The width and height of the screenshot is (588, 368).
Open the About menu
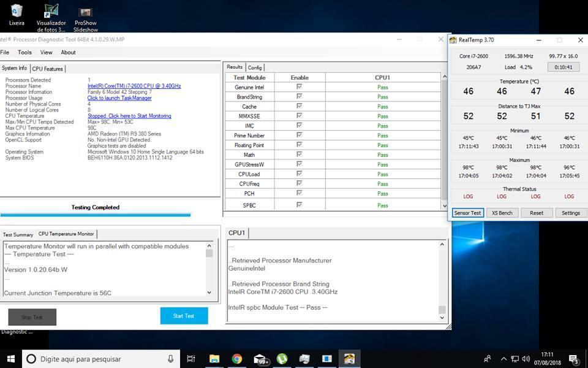pyautogui.click(x=68, y=53)
